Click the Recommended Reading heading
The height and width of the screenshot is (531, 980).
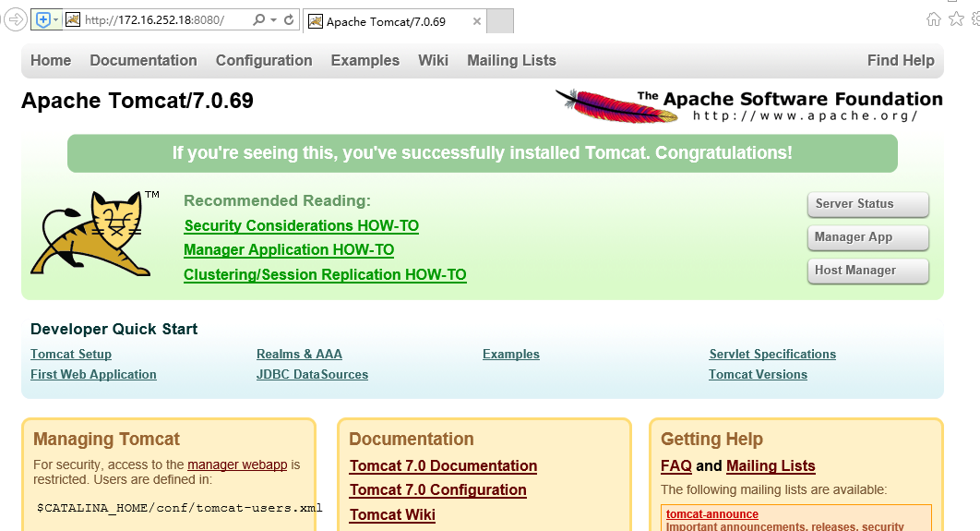[x=277, y=200]
